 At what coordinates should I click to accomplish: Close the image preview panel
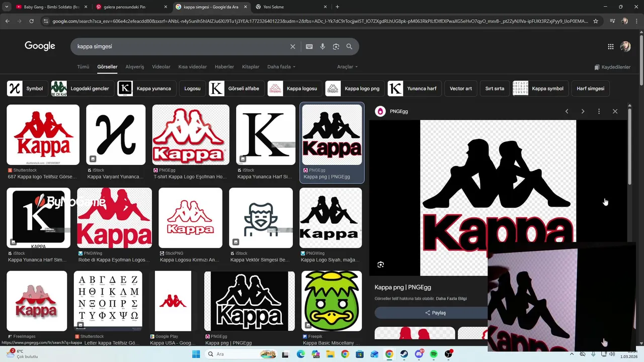[615, 111]
